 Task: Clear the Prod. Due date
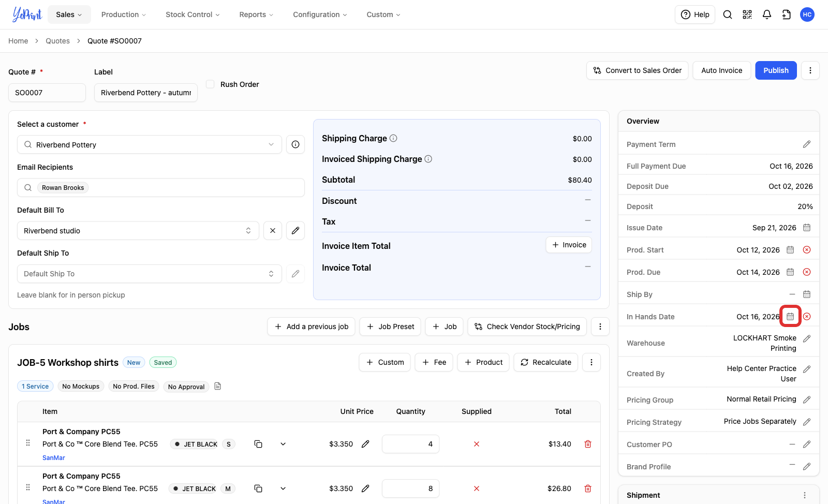coord(807,272)
